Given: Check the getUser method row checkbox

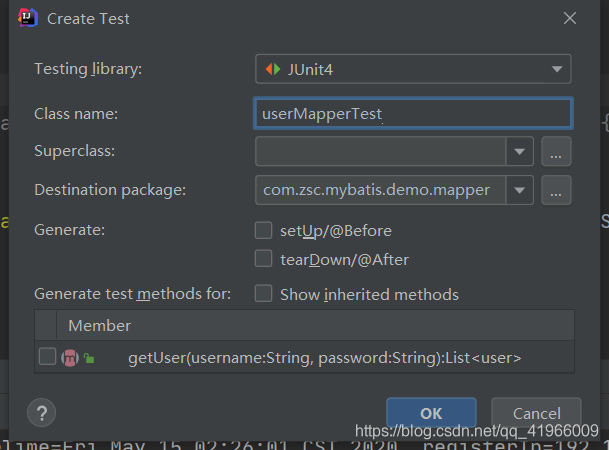Looking at the screenshot, I should point(47,356).
